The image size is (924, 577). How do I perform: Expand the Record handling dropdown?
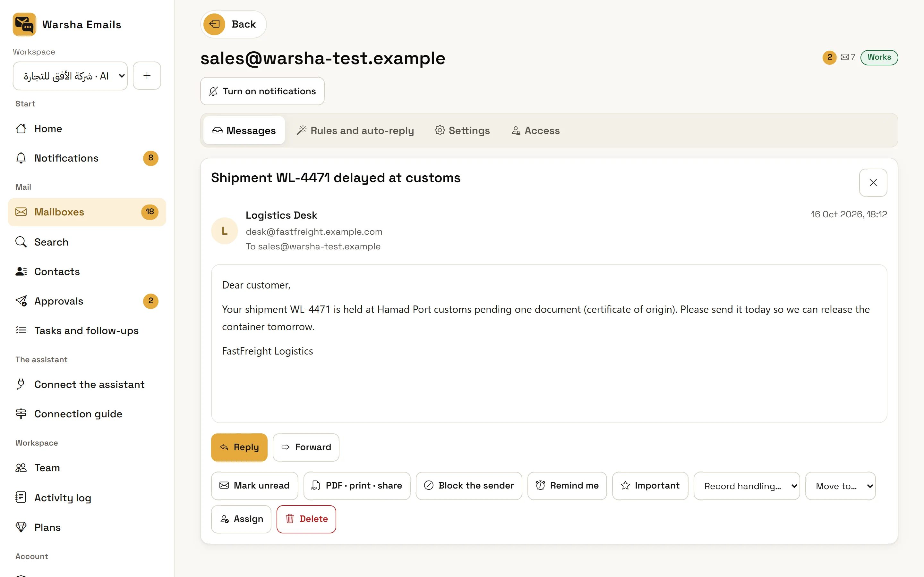[747, 486]
